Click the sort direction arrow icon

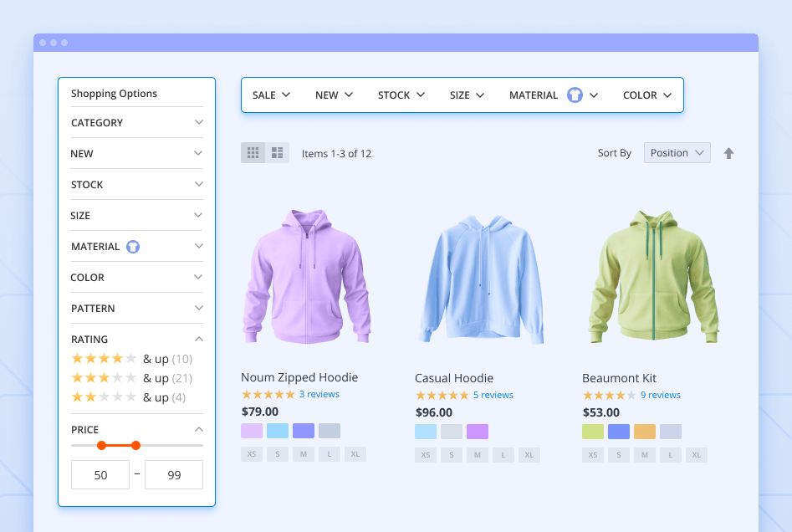(x=728, y=153)
